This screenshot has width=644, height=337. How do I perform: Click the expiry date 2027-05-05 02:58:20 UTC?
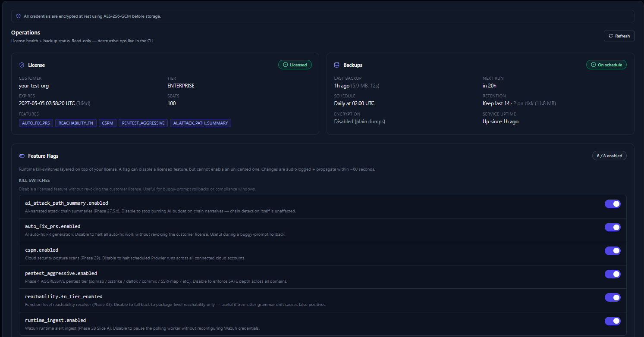point(47,103)
